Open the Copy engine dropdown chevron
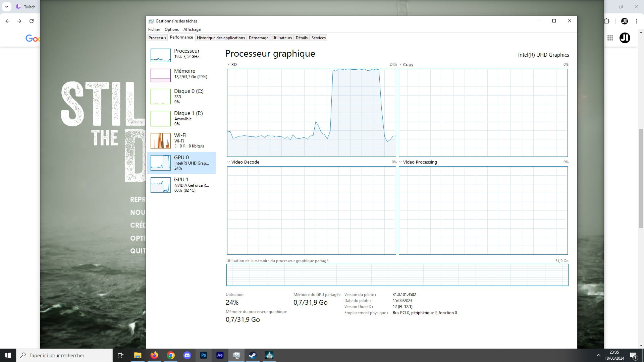The height and width of the screenshot is (362, 644). pos(400,64)
